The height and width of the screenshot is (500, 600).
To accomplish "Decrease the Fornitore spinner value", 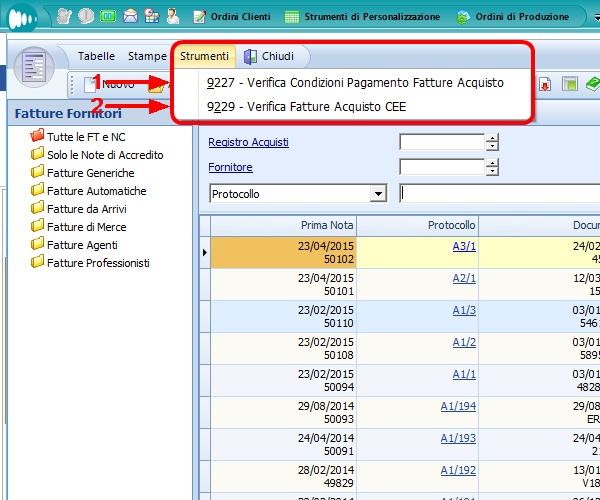I will pyautogui.click(x=491, y=171).
